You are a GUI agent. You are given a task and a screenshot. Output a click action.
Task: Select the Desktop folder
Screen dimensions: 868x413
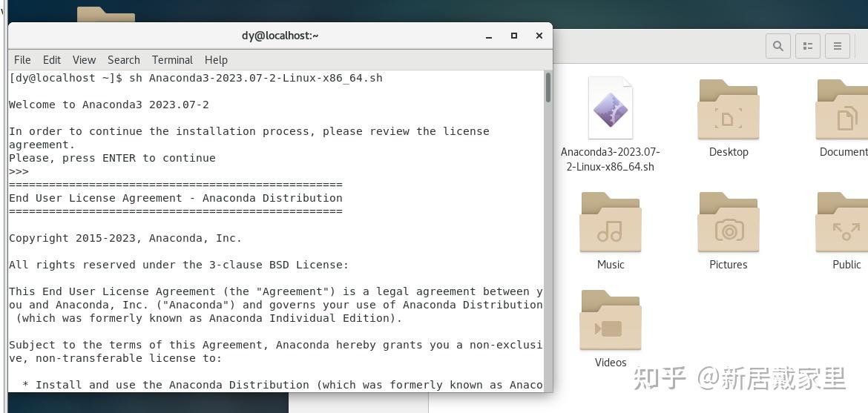tap(729, 109)
